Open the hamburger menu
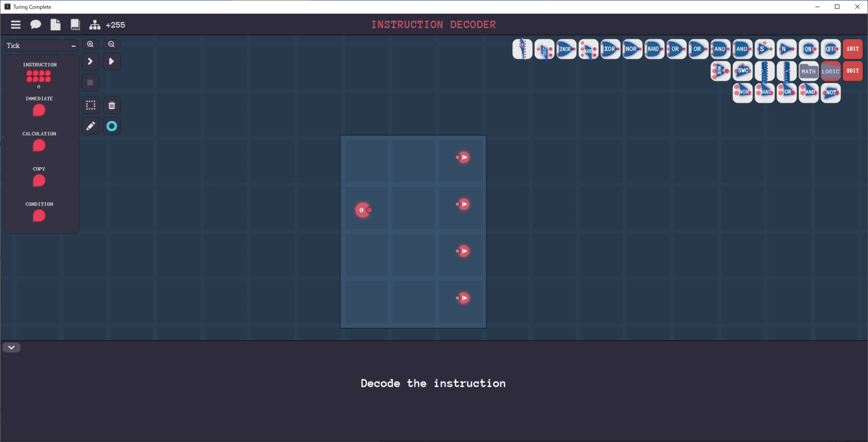 pyautogui.click(x=15, y=24)
